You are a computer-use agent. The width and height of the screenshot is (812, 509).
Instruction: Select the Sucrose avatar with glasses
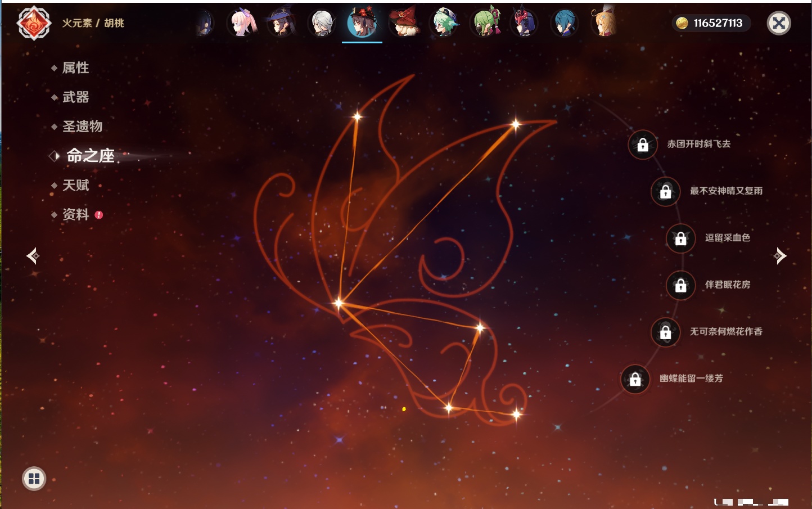pyautogui.click(x=444, y=24)
